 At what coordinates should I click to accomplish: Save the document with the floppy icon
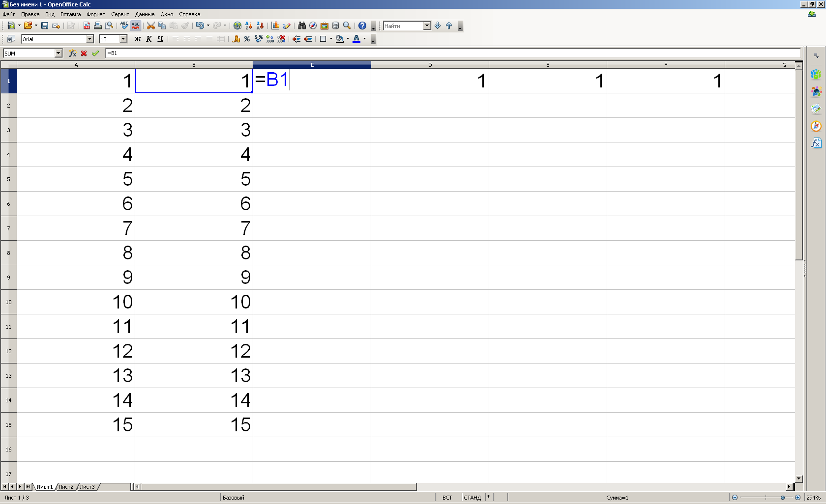[45, 26]
